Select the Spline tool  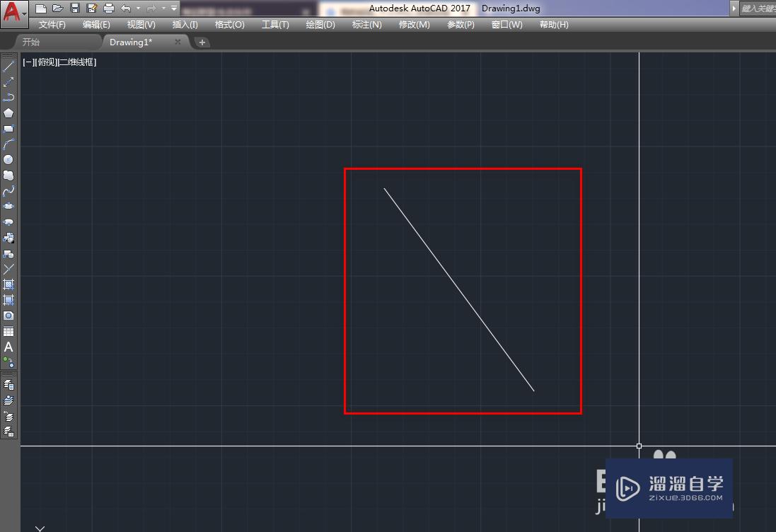pos(8,190)
